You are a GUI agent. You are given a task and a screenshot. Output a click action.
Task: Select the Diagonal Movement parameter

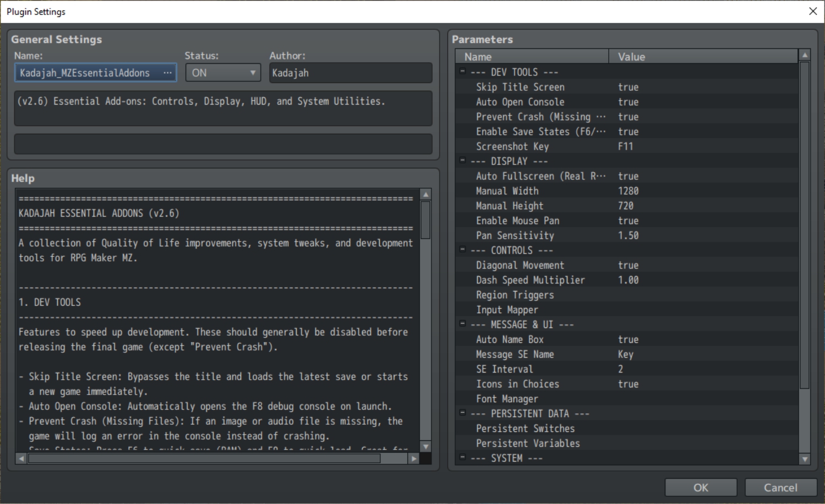pyautogui.click(x=627, y=265)
